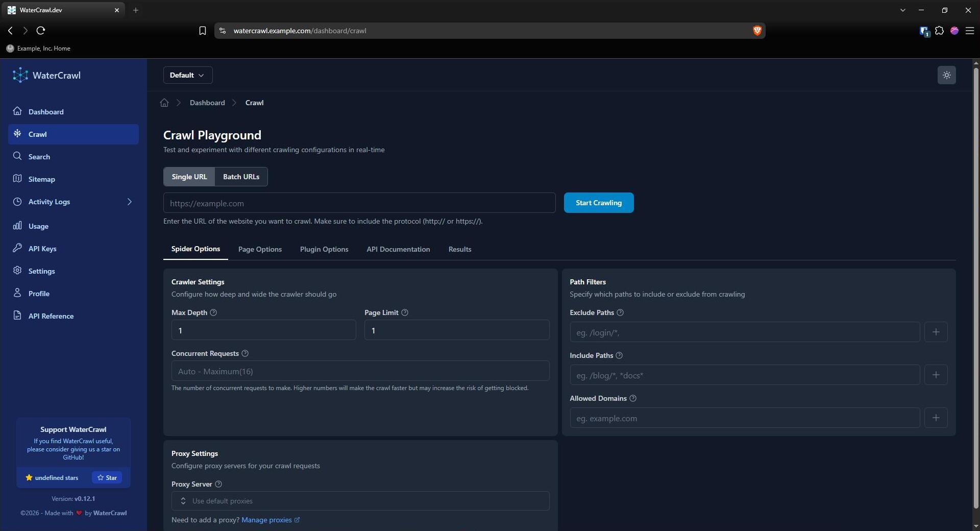Viewport: 980px width, 531px height.
Task: Focus the crawl URL input field
Action: pos(359,203)
